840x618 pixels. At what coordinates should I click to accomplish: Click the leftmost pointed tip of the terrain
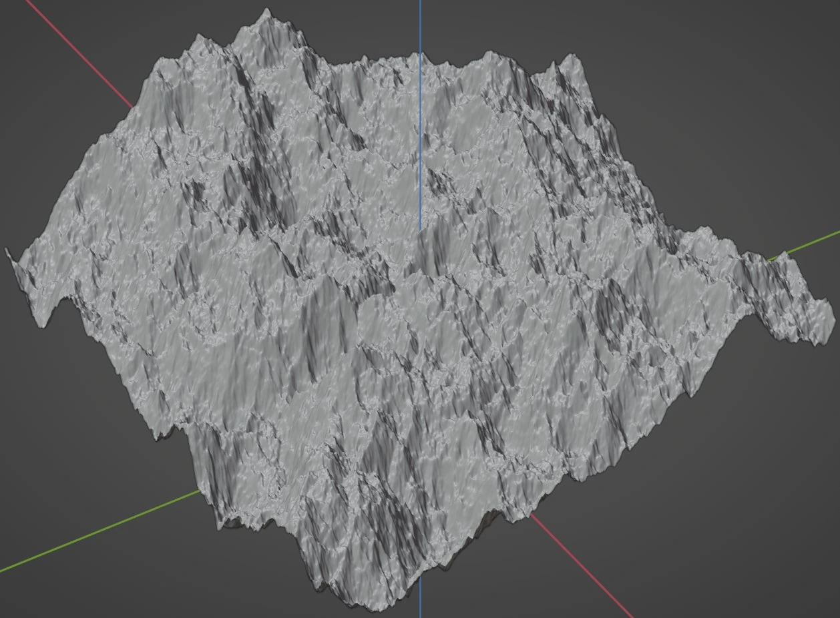pyautogui.click(x=9, y=252)
